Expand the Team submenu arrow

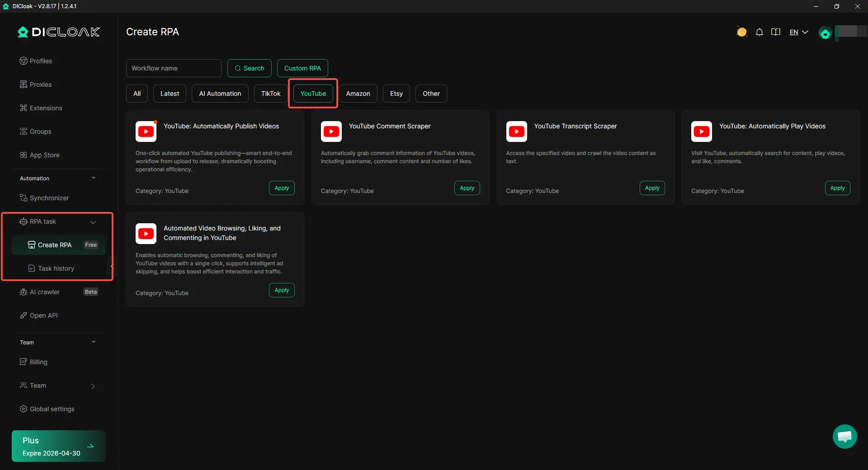(93, 386)
